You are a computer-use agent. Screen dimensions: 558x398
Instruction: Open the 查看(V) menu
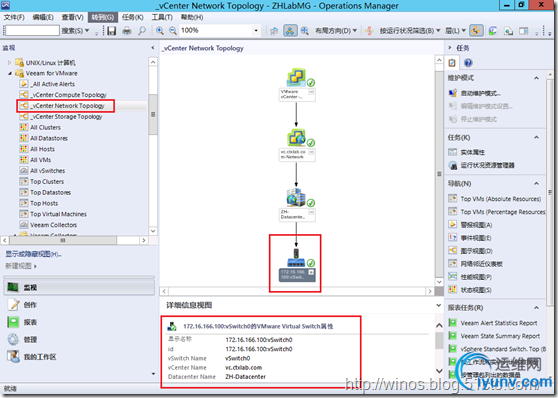point(72,17)
